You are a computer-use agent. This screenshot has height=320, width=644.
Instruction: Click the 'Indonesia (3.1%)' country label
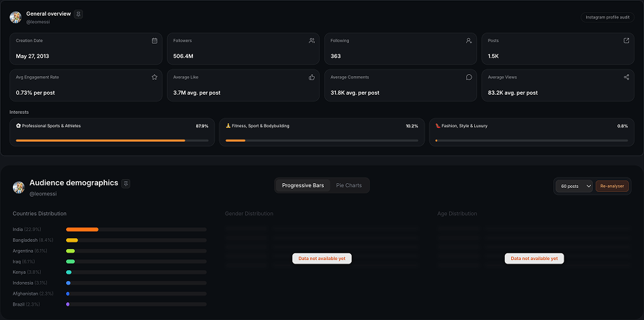point(30,283)
